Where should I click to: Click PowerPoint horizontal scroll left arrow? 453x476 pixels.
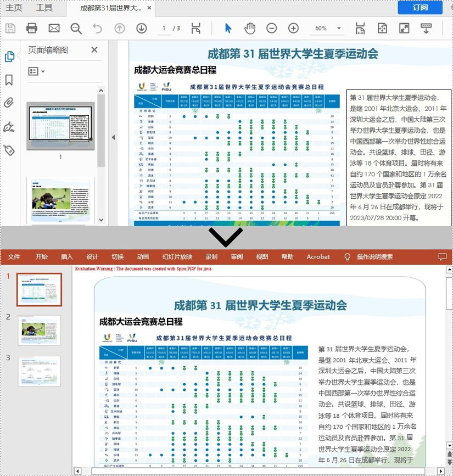point(78,471)
